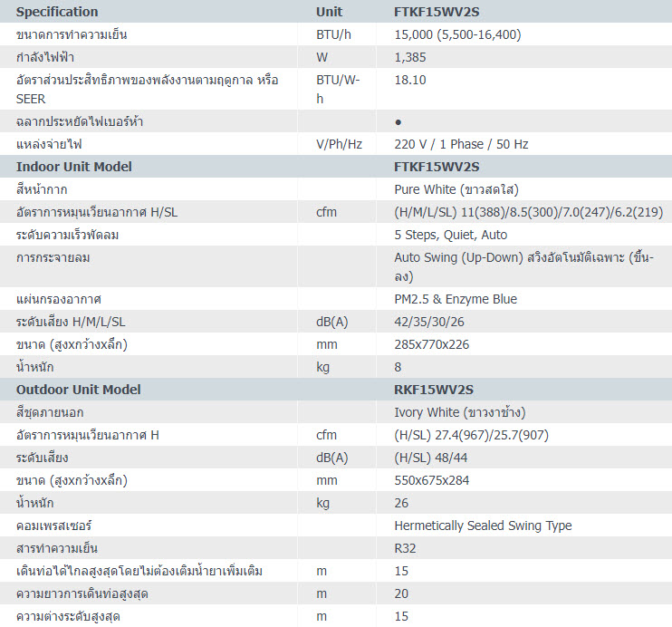Viewport: 672px width, 627px height.
Task: Click the 'W' unit cell
Action: [322, 57]
